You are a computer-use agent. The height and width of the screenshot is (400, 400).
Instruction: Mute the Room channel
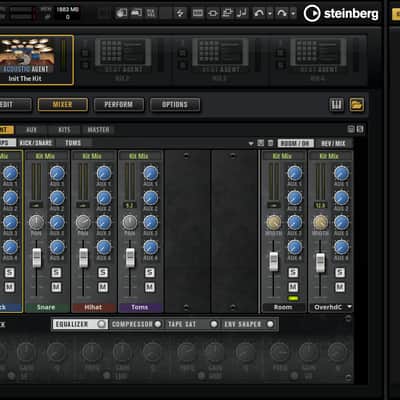click(x=293, y=287)
